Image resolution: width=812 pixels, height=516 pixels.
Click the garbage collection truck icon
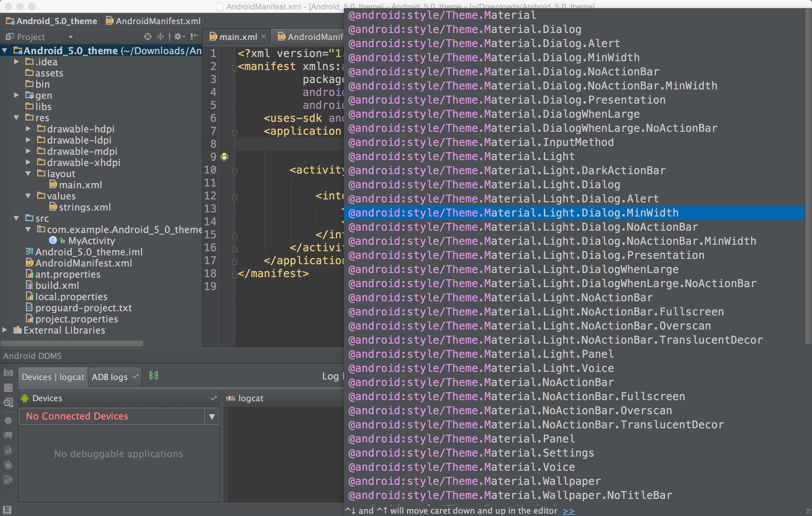(x=8, y=435)
